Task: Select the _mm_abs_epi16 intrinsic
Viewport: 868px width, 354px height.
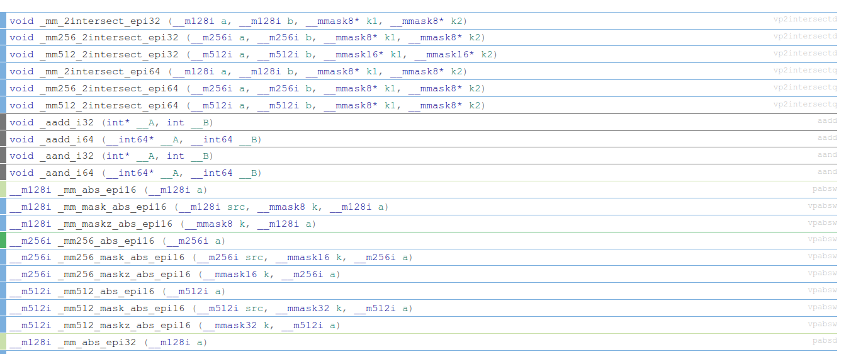Action: pyautogui.click(x=419, y=190)
